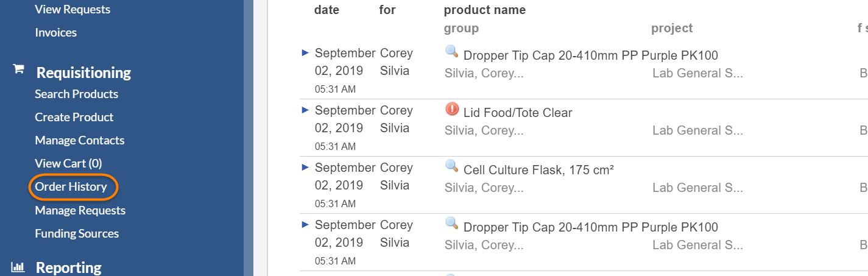This screenshot has width=868, height=276.
Task: Click magnifier icon beside last Dropper Tip Cap
Action: (x=452, y=224)
